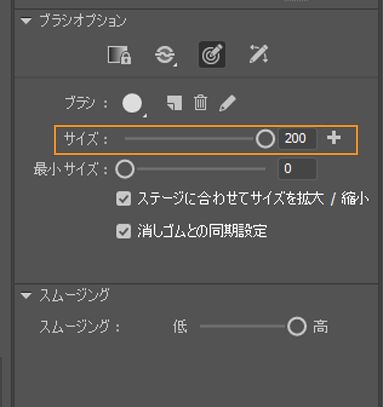Click the plus button beside サイズ
The image size is (383, 407).
tap(334, 138)
